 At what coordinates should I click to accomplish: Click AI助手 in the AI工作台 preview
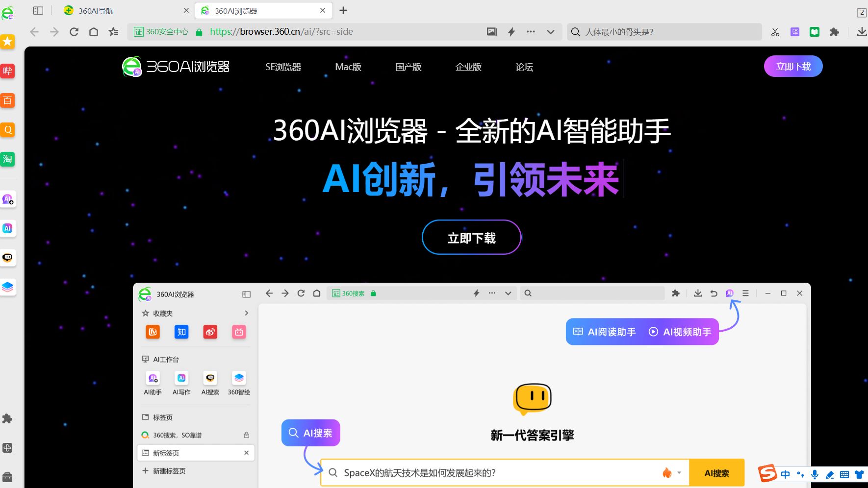(x=153, y=383)
